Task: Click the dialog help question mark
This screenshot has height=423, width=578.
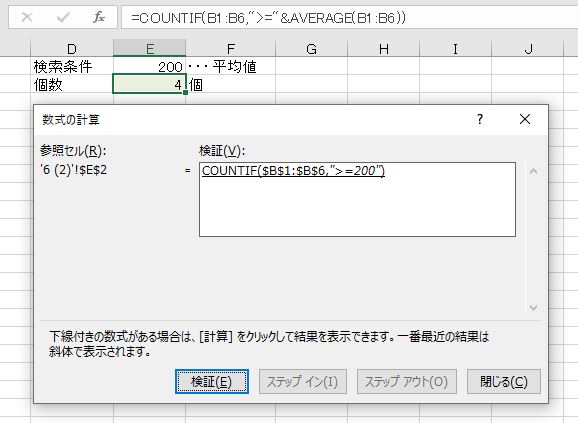Action: tap(480, 119)
